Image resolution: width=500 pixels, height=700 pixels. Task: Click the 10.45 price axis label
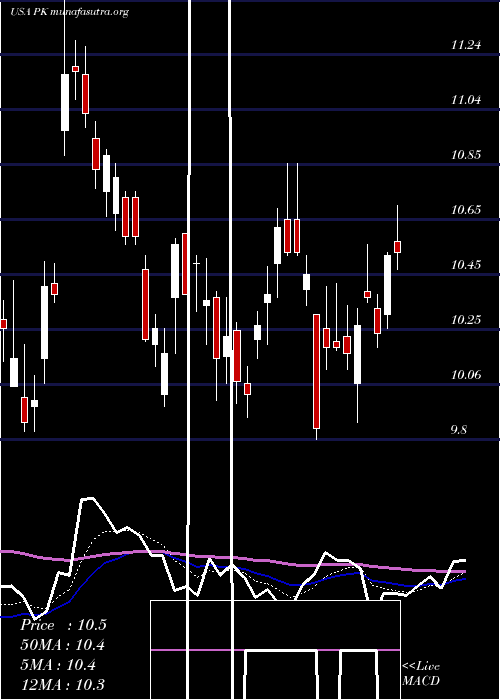(466, 265)
